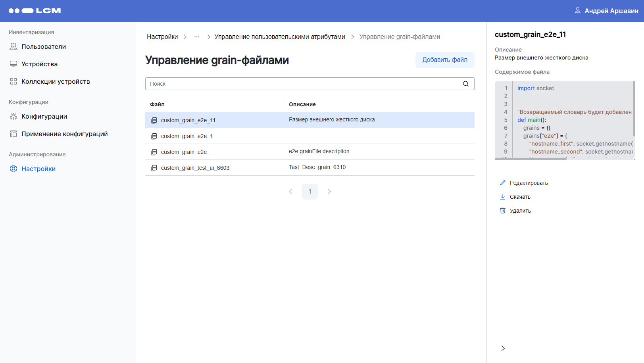Image resolution: width=644 pixels, height=363 pixels.
Task: Click the code viewer vertical scrollbar
Action: click(x=634, y=109)
